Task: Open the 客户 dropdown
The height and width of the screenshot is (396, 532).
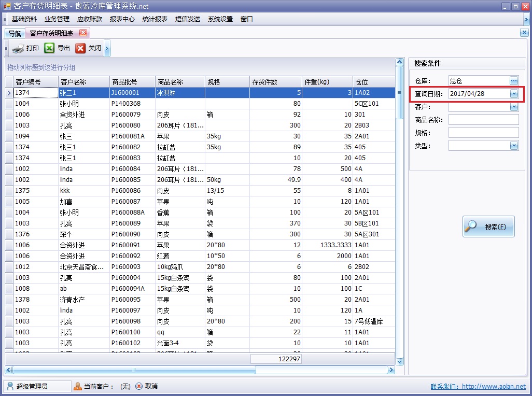Action: click(514, 106)
